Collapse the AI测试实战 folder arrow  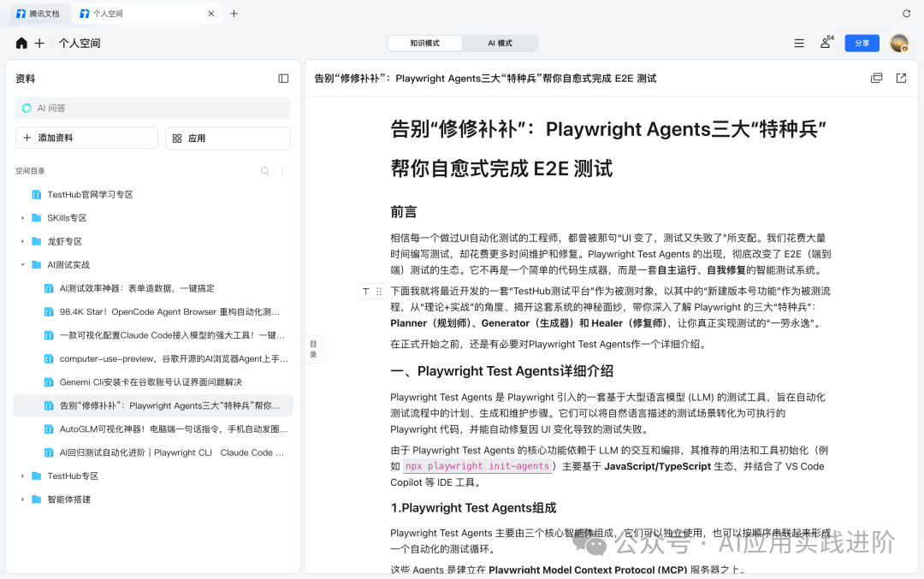tap(22, 265)
